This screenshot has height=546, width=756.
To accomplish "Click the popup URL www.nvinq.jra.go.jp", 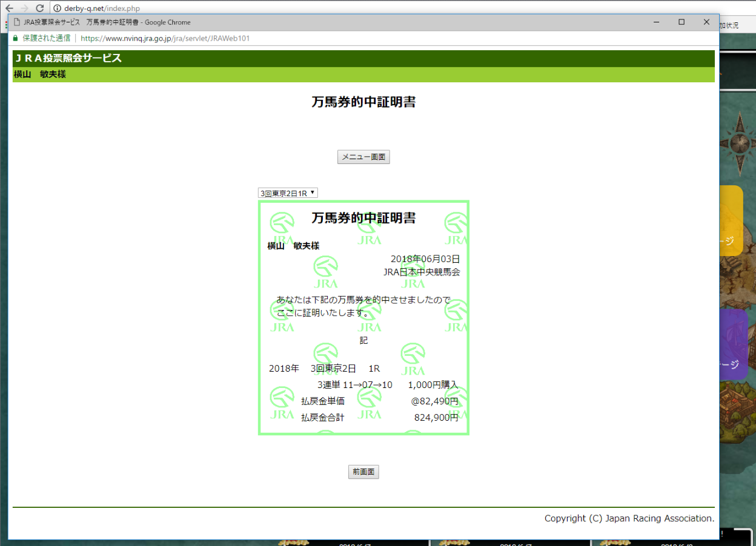I will [x=165, y=38].
